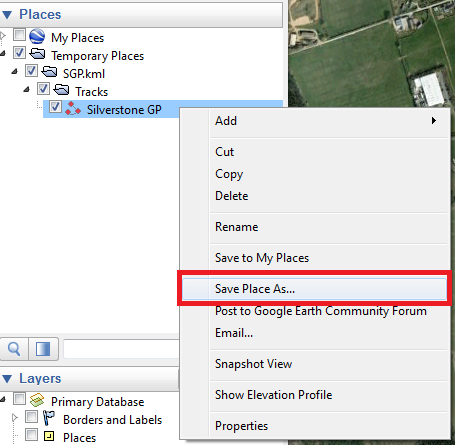Image resolution: width=455 pixels, height=445 pixels.
Task: Click the Borders and Labels flag icon
Action: click(49, 418)
